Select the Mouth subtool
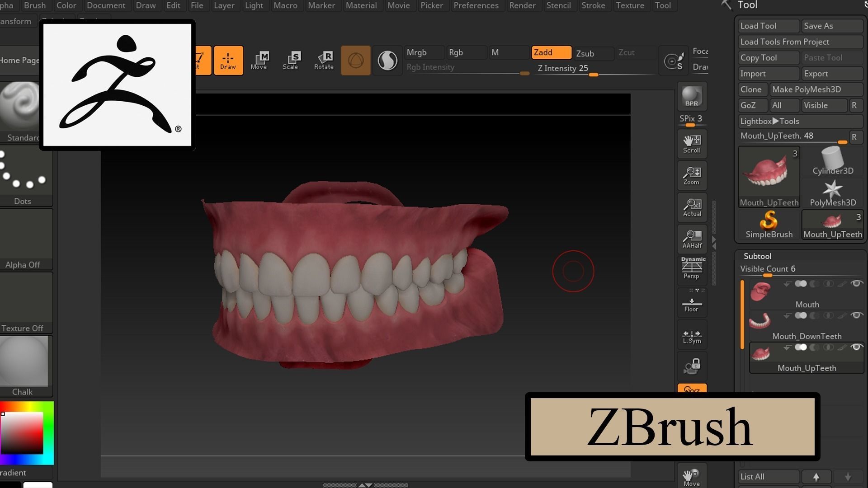 pos(807,295)
